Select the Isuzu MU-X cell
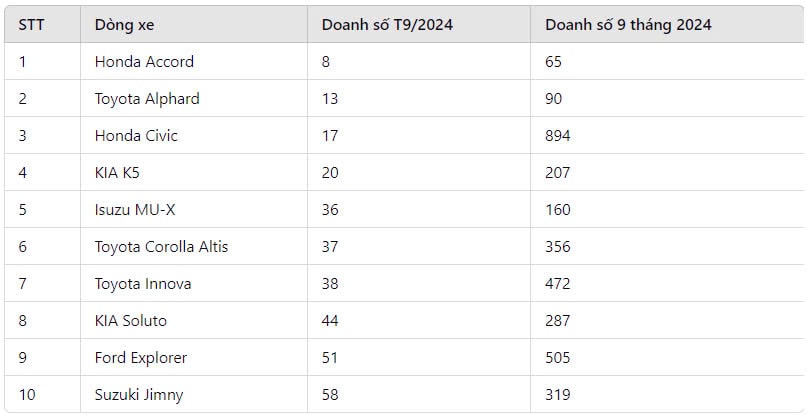Image resolution: width=807 pixels, height=415 pixels. click(194, 210)
